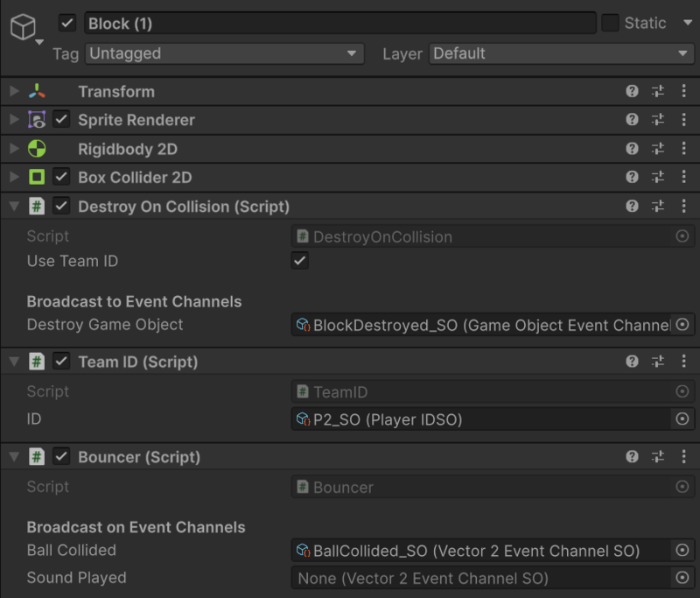
Task: Open Team ID script more options menu
Action: point(683,362)
